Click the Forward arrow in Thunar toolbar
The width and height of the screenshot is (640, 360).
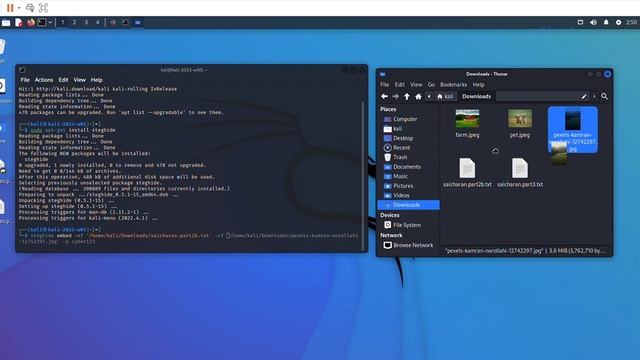click(x=396, y=96)
